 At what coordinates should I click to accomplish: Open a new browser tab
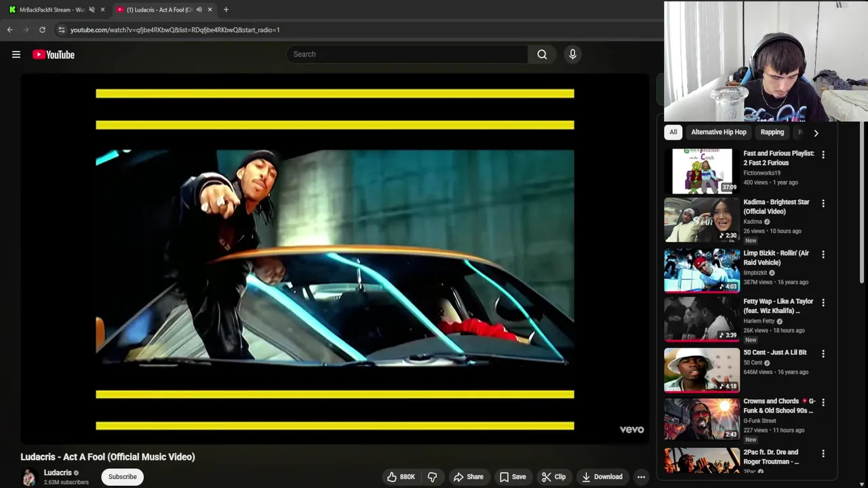pos(226,9)
